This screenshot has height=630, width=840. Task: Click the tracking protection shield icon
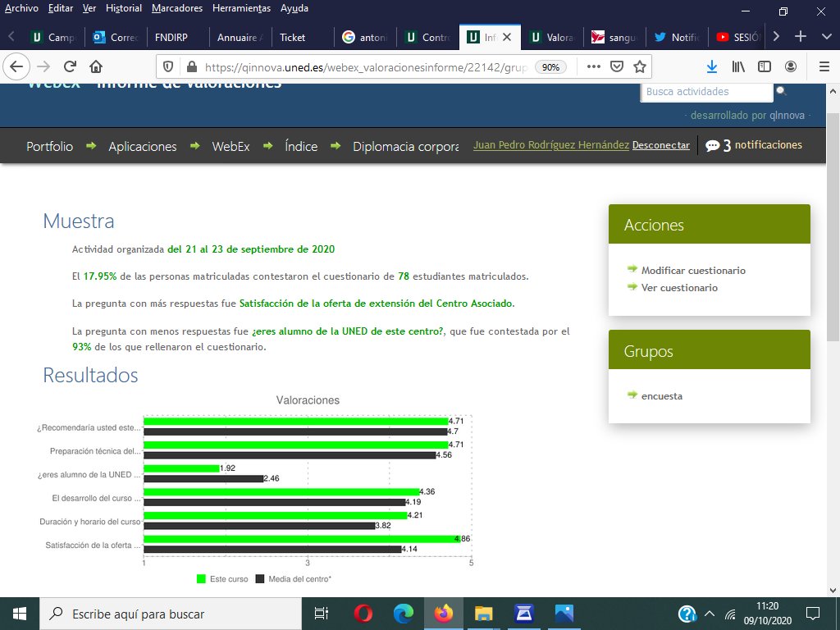[x=168, y=67]
